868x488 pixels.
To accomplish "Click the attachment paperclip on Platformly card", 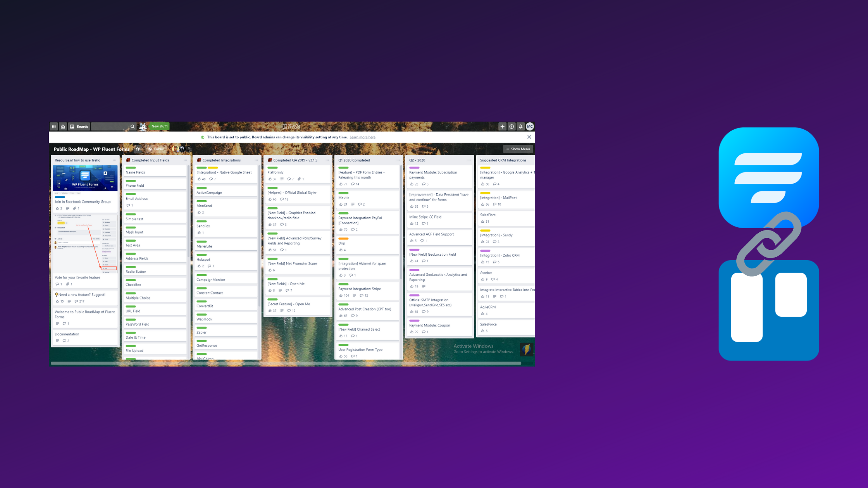I will pyautogui.click(x=299, y=179).
